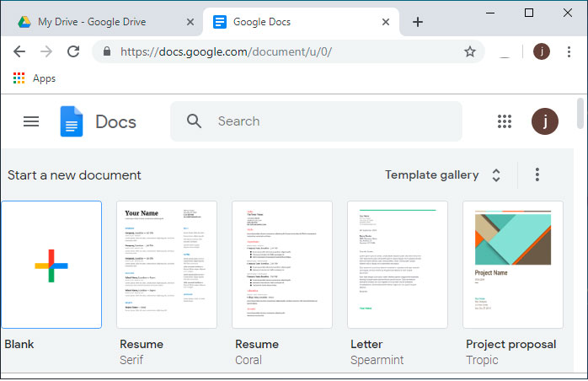Open the Apps bookmarks shortcut
This screenshot has height=381, width=588.
click(35, 78)
